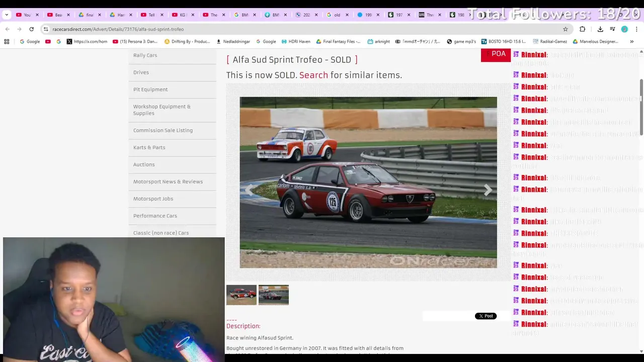This screenshot has height=362, width=644.
Task: Switch to the 'The' YouTube tab
Action: pos(210,15)
